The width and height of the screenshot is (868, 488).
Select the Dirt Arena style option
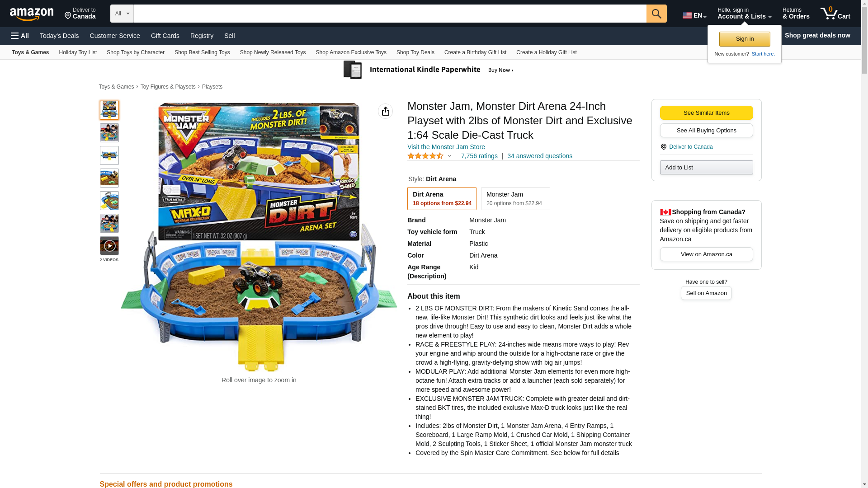442,198
